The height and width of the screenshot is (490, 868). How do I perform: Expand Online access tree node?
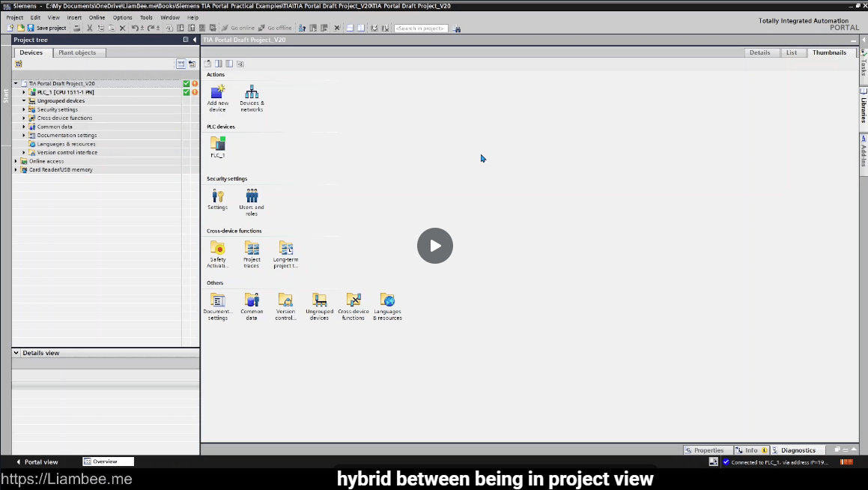pyautogui.click(x=16, y=161)
